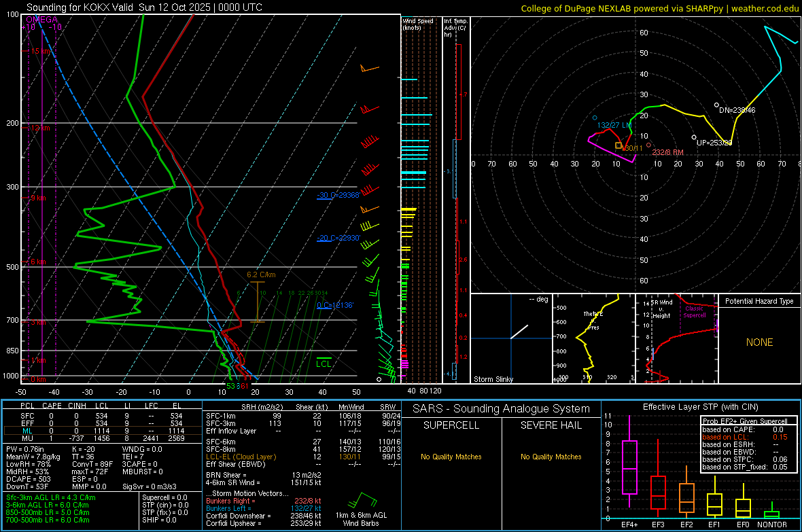This screenshot has height=532, width=802.
Task: Click the 9 km height marker
Action: click(38, 198)
